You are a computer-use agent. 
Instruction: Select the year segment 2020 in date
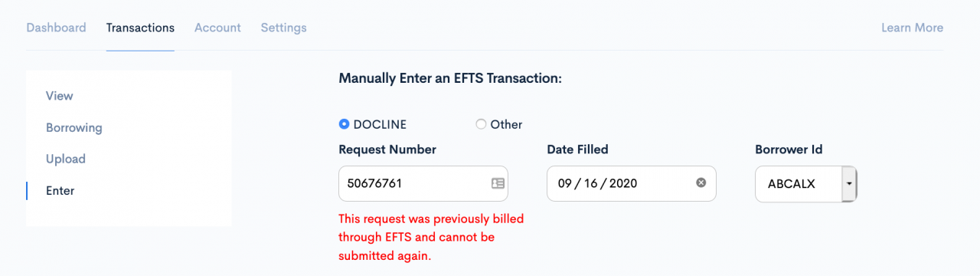[x=623, y=183]
